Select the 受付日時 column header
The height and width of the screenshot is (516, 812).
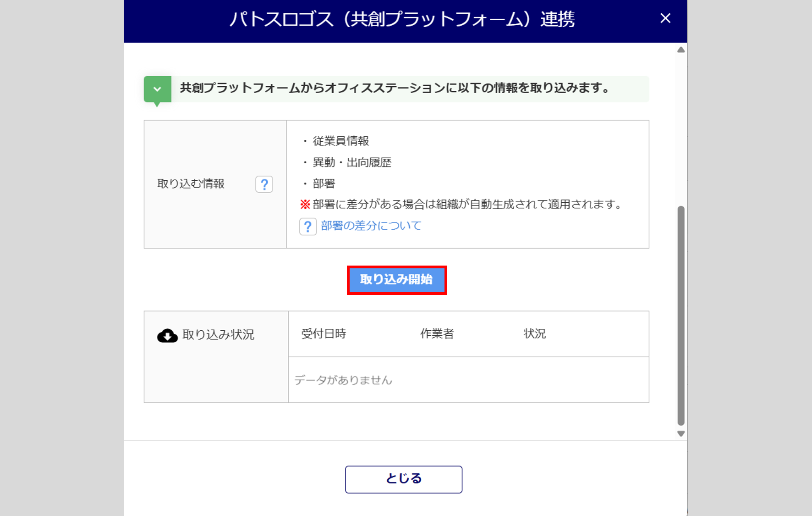coord(324,334)
